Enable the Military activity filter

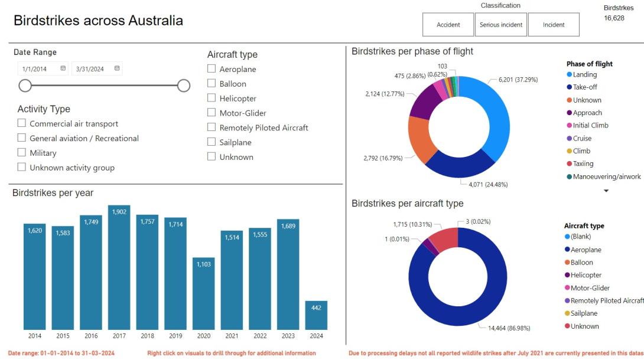[x=22, y=153]
